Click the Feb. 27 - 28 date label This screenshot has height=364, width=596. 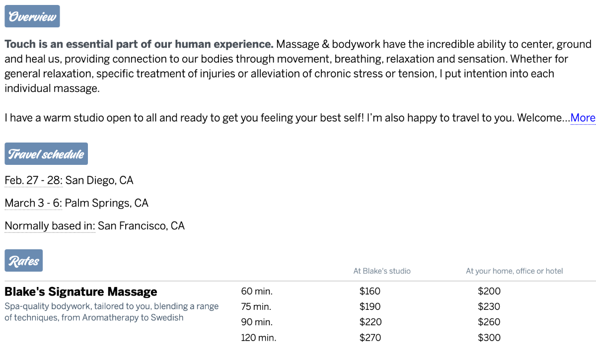(34, 180)
